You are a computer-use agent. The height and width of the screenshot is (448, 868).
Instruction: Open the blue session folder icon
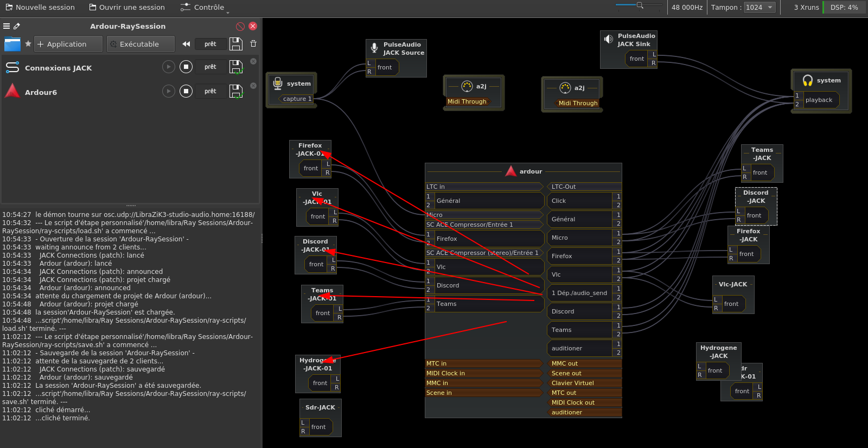[x=12, y=44]
